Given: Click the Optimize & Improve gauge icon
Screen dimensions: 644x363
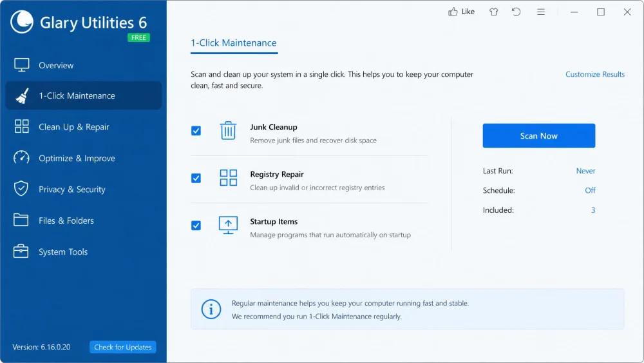Looking at the screenshot, I should click(x=21, y=158).
